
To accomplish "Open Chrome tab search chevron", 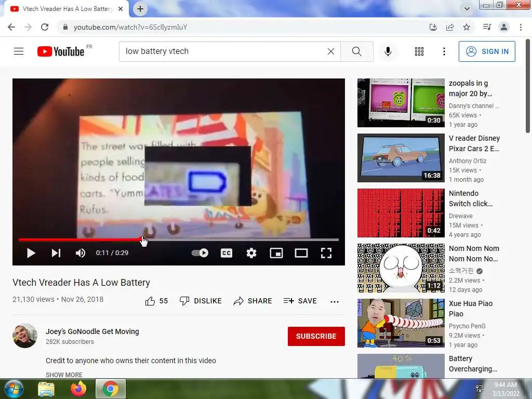I will pyautogui.click(x=467, y=9).
